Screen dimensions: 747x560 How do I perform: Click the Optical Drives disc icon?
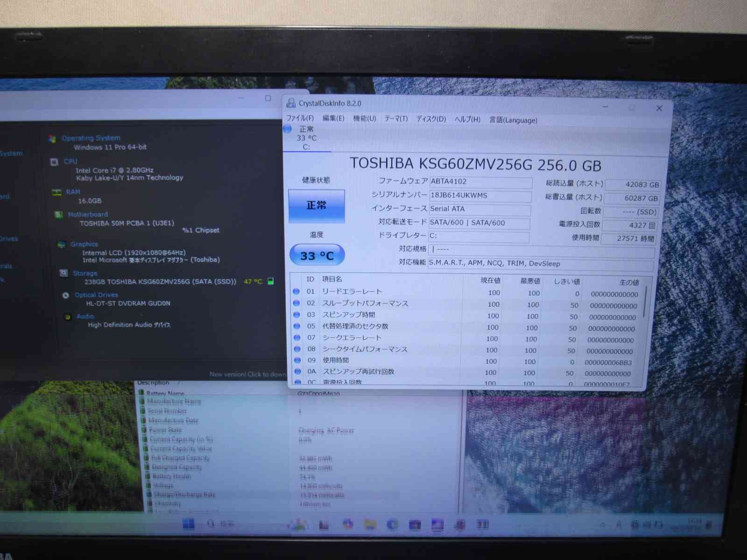66,295
